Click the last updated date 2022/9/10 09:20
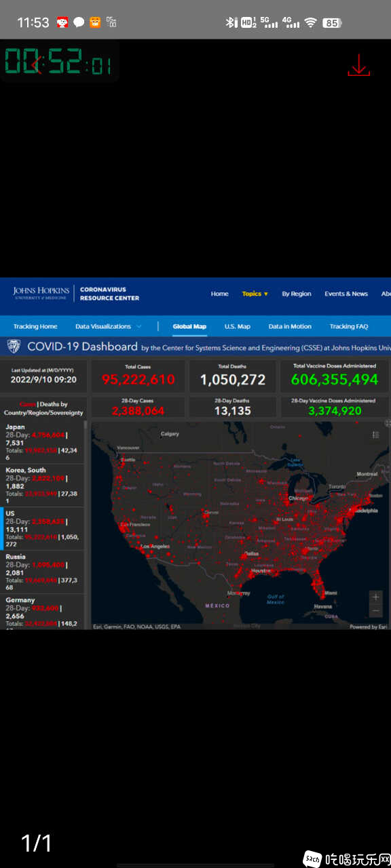This screenshot has width=391, height=868. pos(43,380)
